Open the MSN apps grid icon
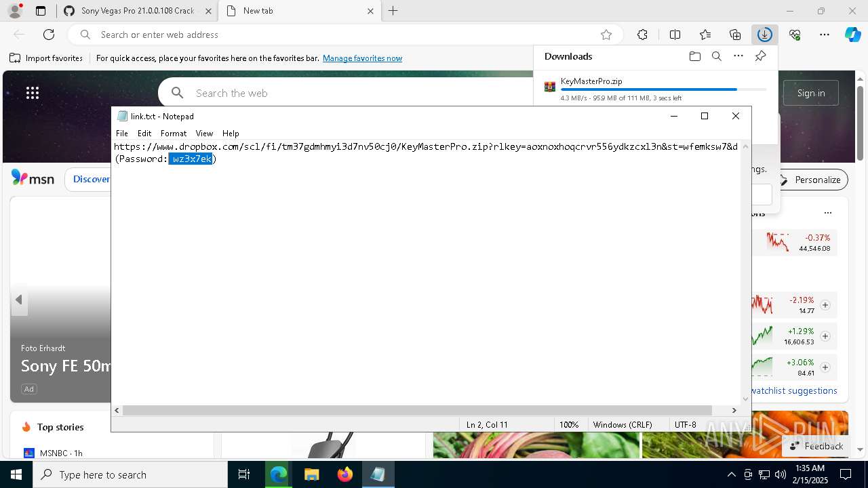868x488 pixels. [x=33, y=93]
